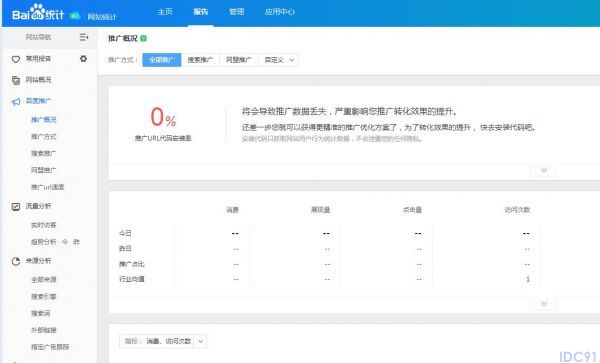Open 网站概况 in the sidebar

pos(38,80)
